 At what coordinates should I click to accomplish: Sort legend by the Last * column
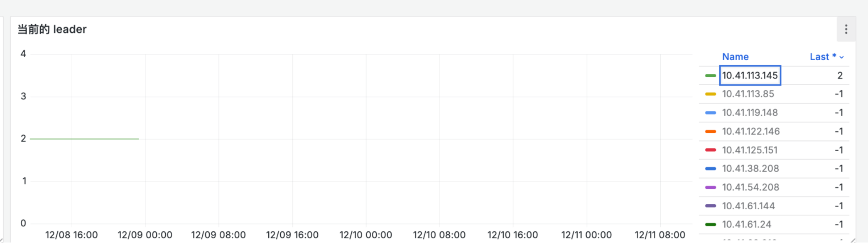822,57
